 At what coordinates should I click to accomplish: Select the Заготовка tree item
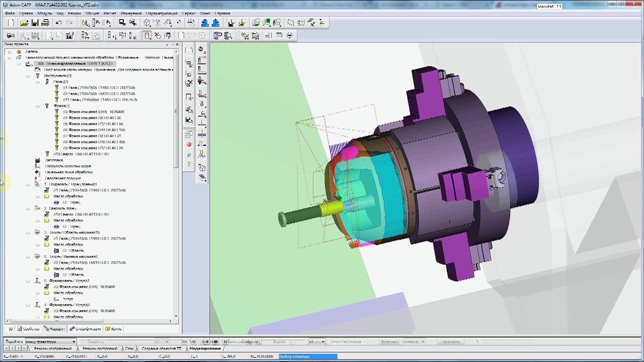[54, 160]
